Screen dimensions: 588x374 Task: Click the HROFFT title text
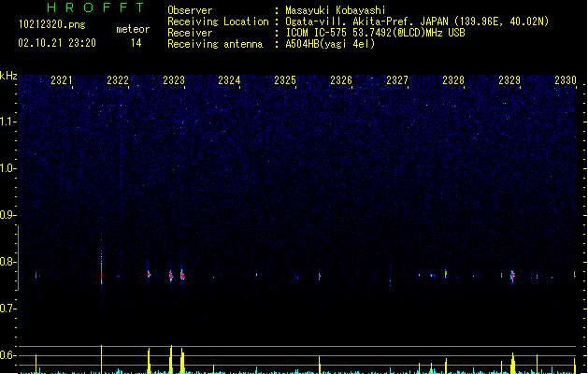tap(95, 7)
